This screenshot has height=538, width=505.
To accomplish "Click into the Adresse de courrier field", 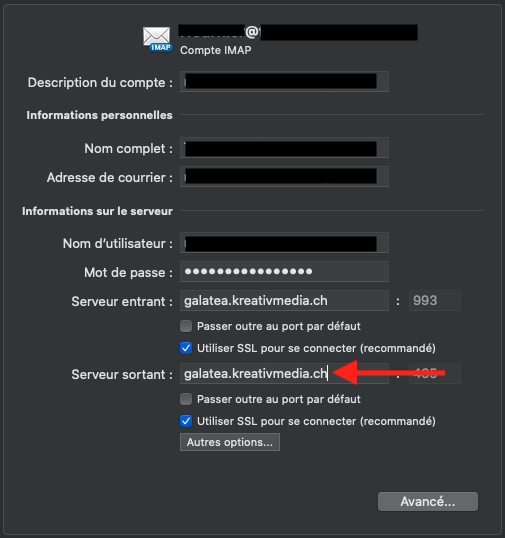I will click(x=284, y=177).
